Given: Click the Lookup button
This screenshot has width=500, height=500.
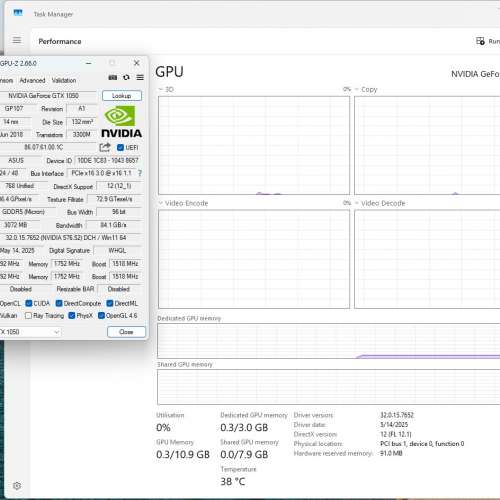Looking at the screenshot, I should coord(122,96).
